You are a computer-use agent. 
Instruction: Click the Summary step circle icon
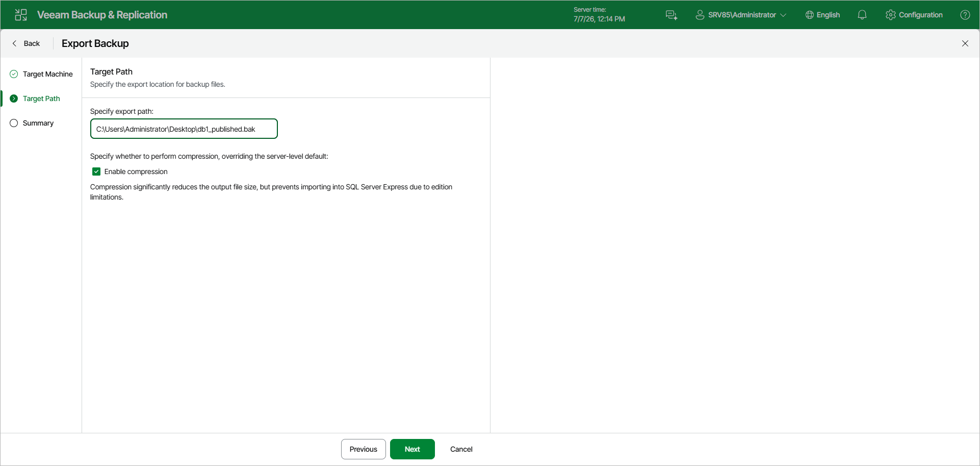(x=14, y=123)
